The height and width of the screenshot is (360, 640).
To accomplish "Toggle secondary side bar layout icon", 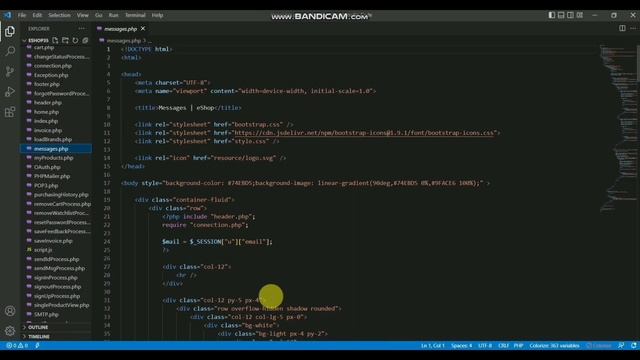I will [570, 15].
